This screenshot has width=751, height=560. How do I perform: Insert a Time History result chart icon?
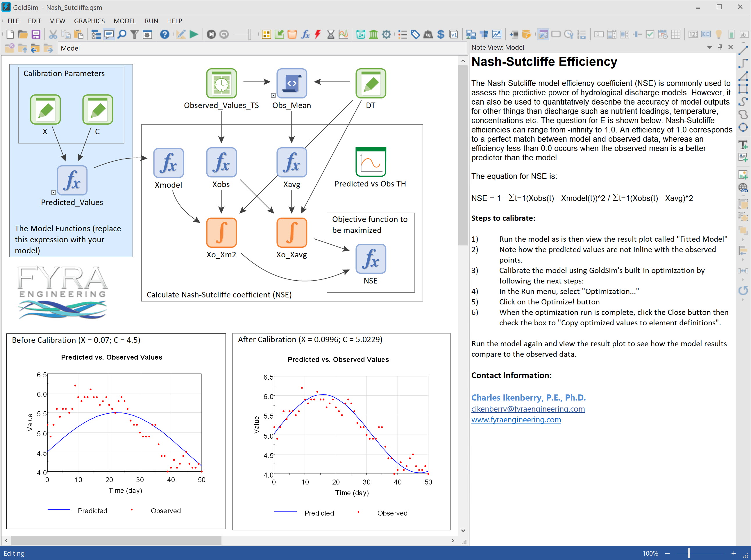(343, 34)
